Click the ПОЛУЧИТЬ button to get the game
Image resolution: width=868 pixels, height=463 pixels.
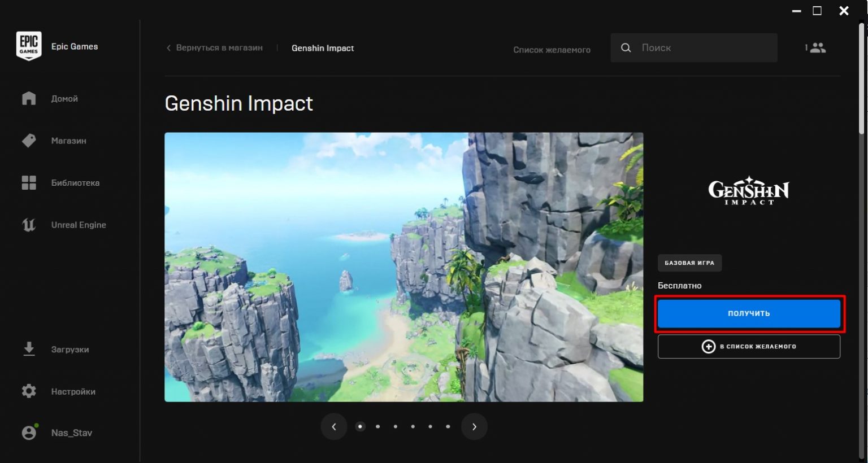coord(749,313)
